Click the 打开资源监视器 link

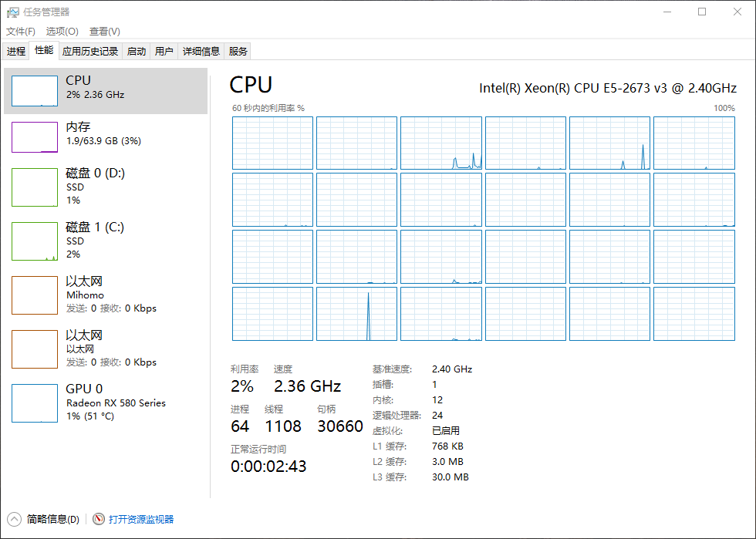tap(141, 520)
